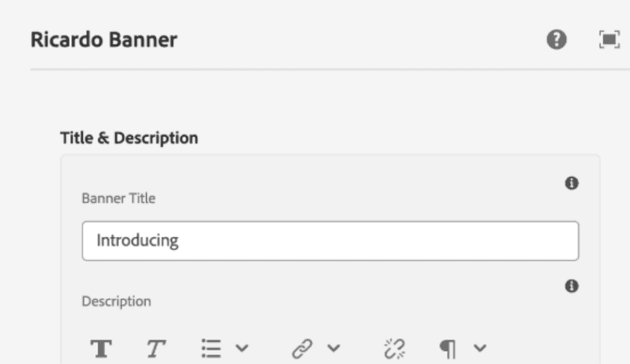Toggle fullscreen mode for the dialog
Image resolution: width=630 pixels, height=364 pixels.
[607, 40]
